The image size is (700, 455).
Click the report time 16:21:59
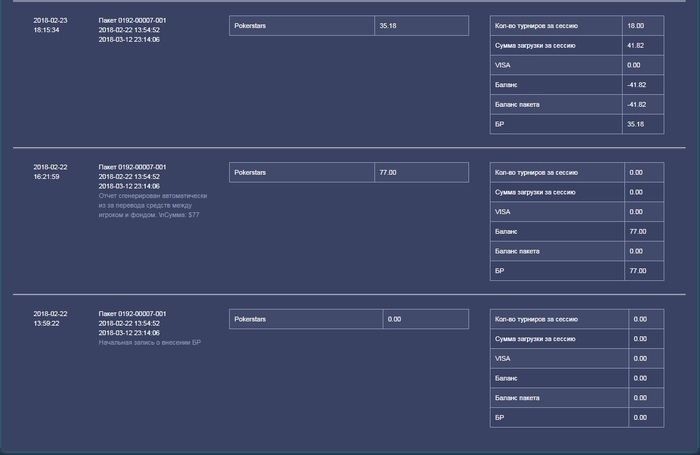(x=46, y=177)
